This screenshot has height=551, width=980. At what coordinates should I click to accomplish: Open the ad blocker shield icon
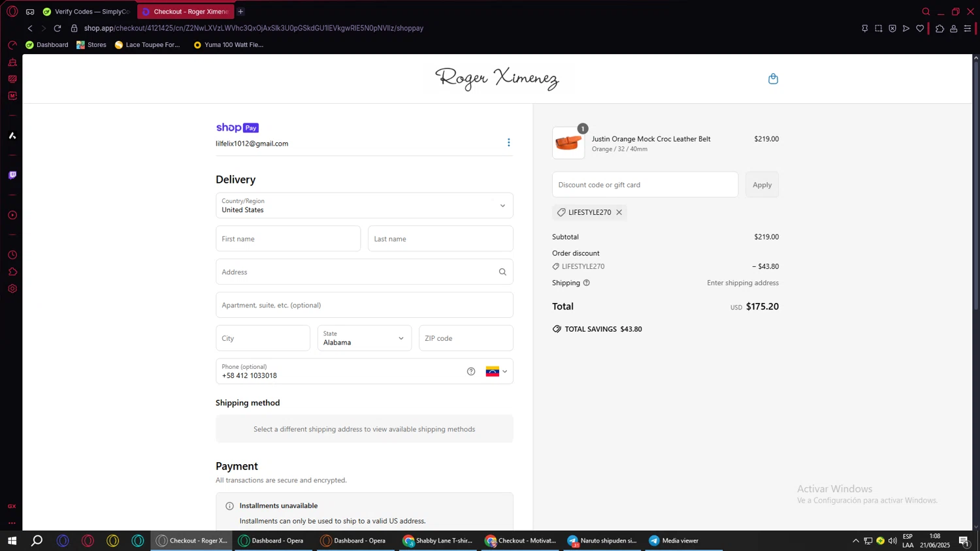(892, 28)
